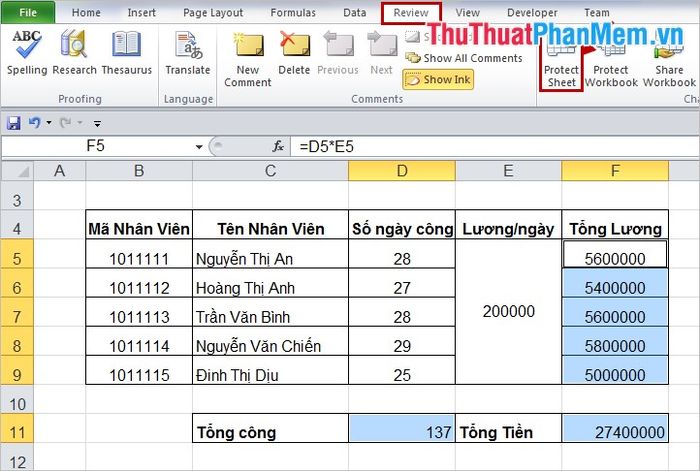
Task: Expand the Name Box dropdown
Action: 199,146
